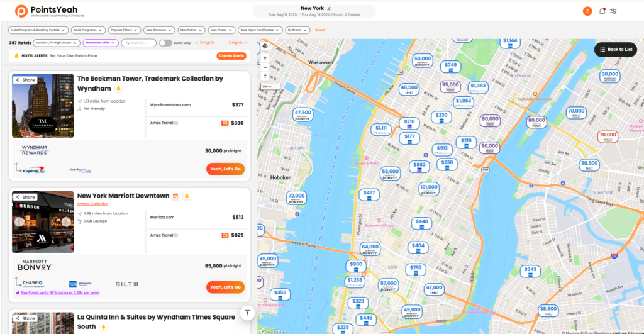This screenshot has height=334, width=644.
Task: Share The Beekman Tower listing
Action: tap(25, 80)
